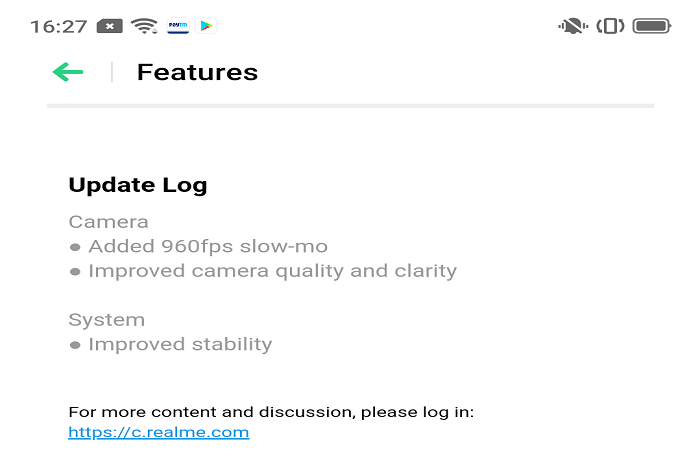
Task: Tap the 'Added 960fps slow-mo' entry
Action: [x=208, y=246]
